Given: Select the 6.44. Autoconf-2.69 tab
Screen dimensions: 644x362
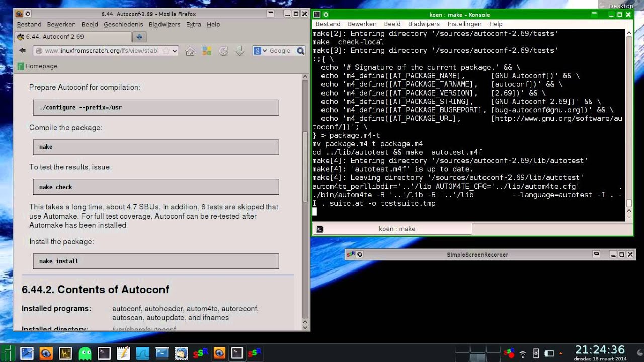Looking at the screenshot, I should click(x=73, y=37).
